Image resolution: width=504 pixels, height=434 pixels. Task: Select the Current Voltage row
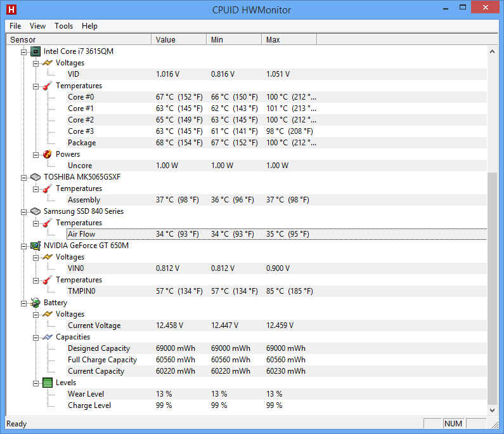(276, 325)
